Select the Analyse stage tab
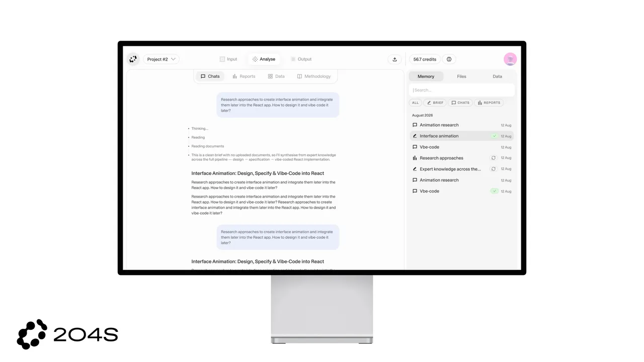This screenshot has height=362, width=644. point(264,59)
